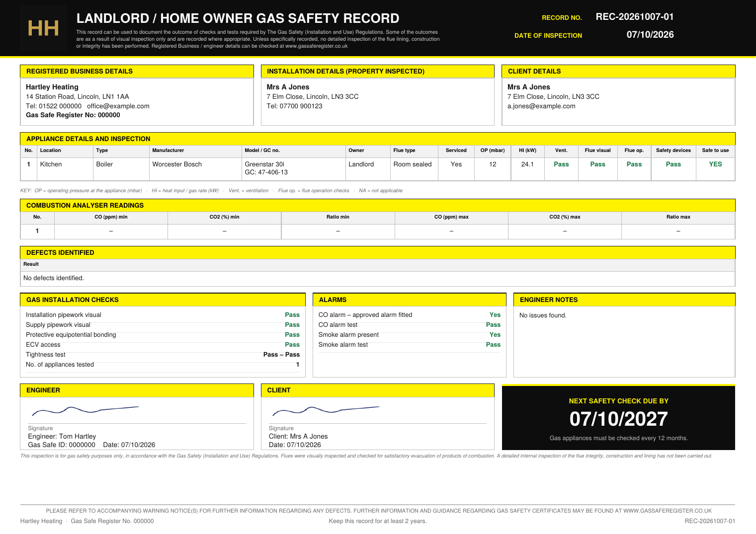
Task: Select the address '14 Station Road, Lincoln, LN1 1AA'
Action: click(x=78, y=97)
